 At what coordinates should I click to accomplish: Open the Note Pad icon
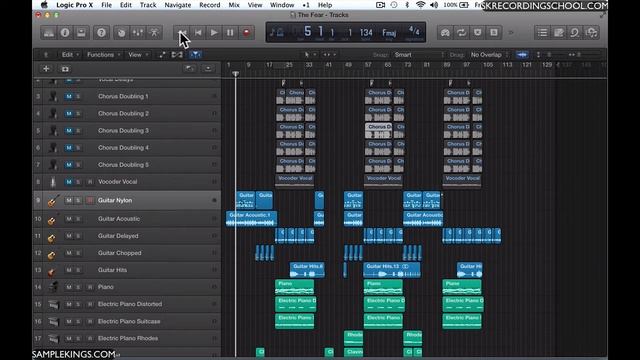[x=559, y=33]
